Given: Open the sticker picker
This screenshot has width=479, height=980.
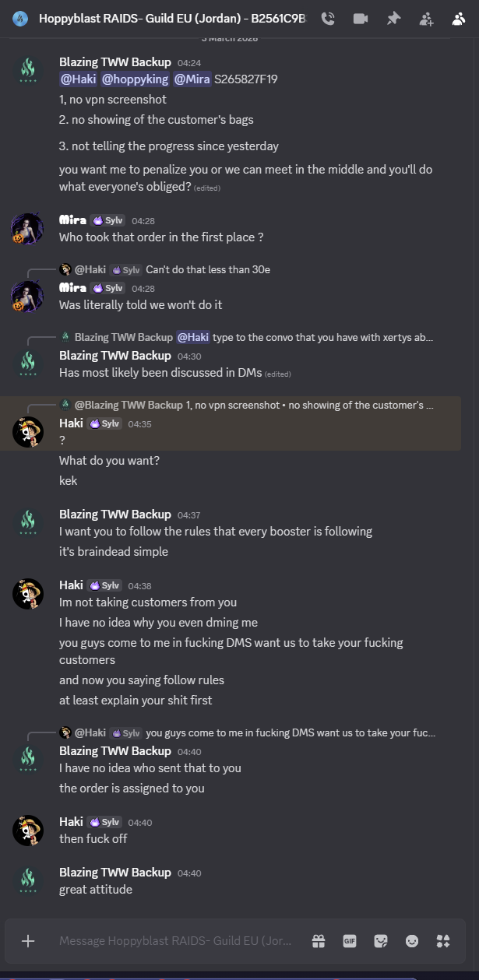Looking at the screenshot, I should coord(381,941).
